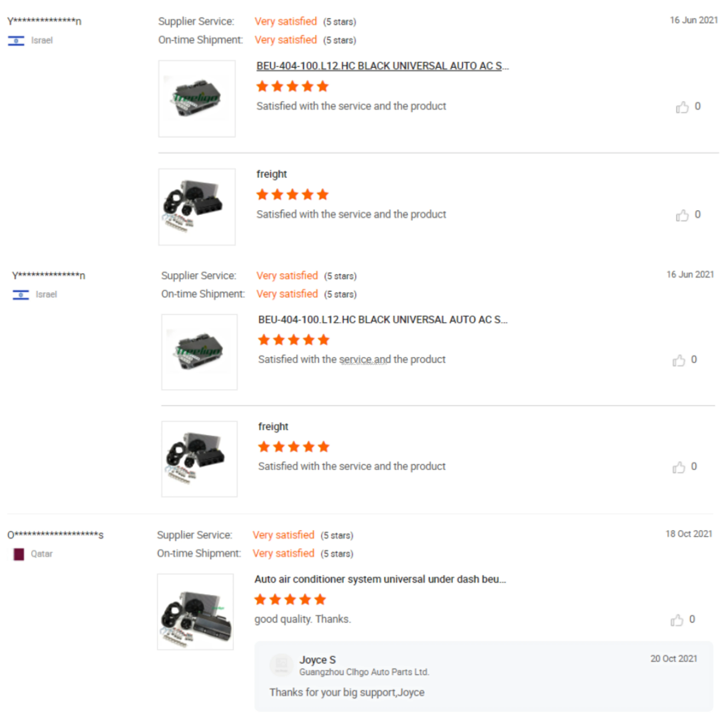Viewport: 728px width, 726px height.
Task: Click the Israel flag of the second reviewer
Action: pos(21,295)
